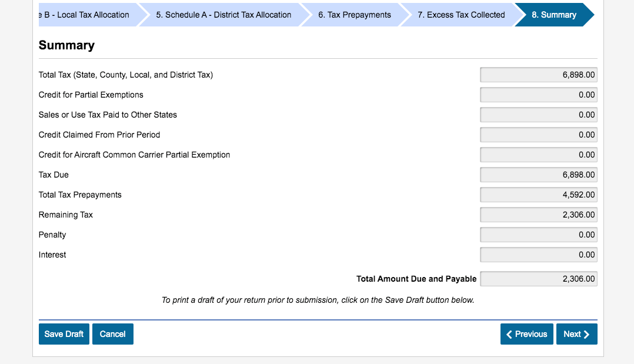Click the Credit for Partial Exemptions field

(x=538, y=95)
